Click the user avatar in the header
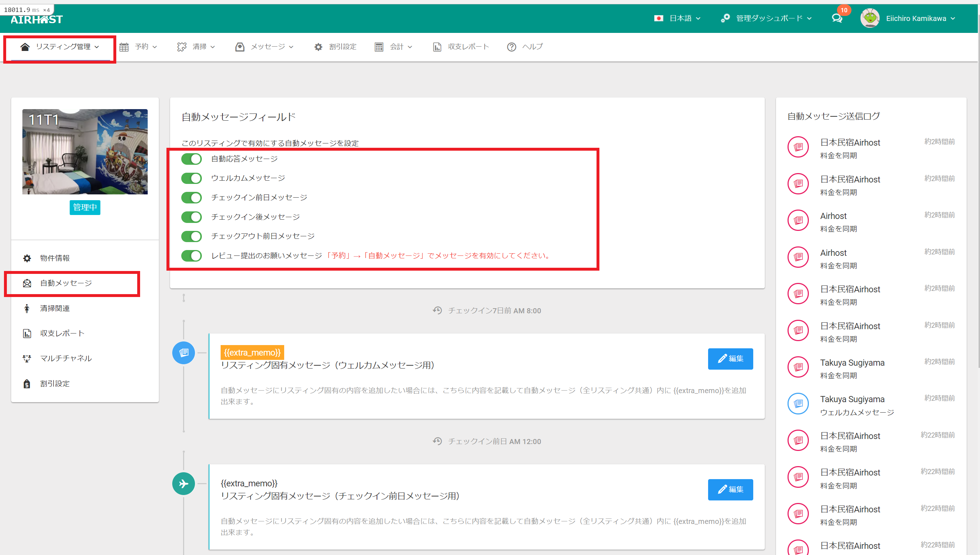The height and width of the screenshot is (555, 980). pos(870,18)
